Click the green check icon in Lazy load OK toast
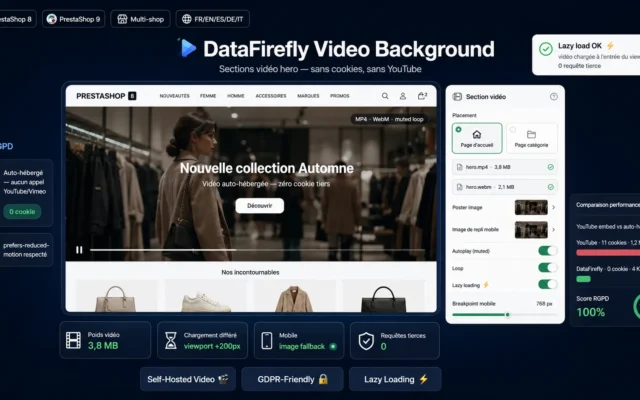The image size is (640, 400). pyautogui.click(x=546, y=49)
